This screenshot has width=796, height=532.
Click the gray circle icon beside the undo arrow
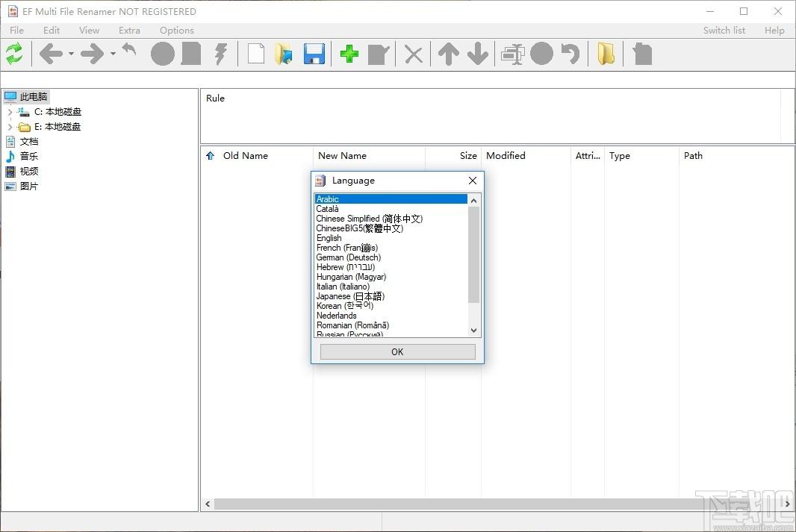coord(541,54)
